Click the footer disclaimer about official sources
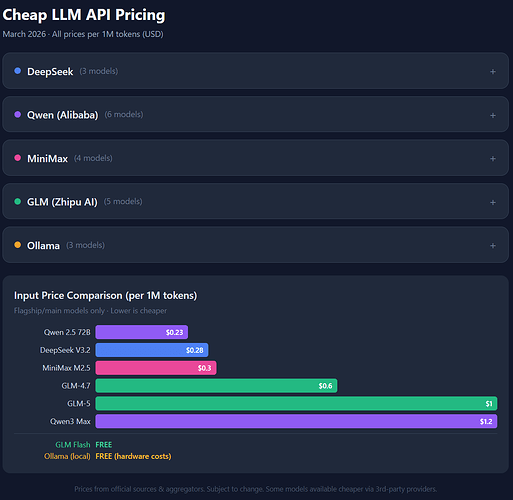Viewport: 513px width, 500px height. (256, 489)
